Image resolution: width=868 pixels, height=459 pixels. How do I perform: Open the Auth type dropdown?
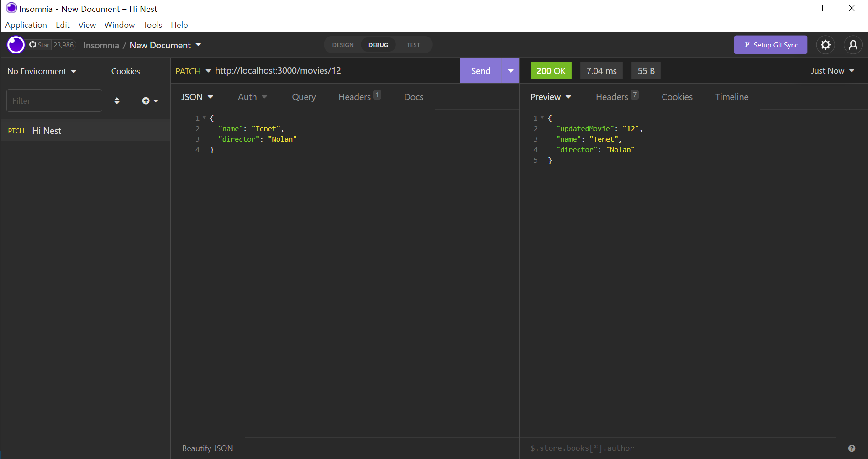(253, 97)
